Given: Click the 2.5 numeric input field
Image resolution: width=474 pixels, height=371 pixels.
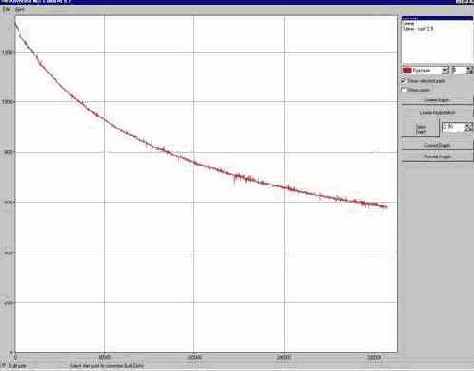Looking at the screenshot, I should pyautogui.click(x=453, y=127).
